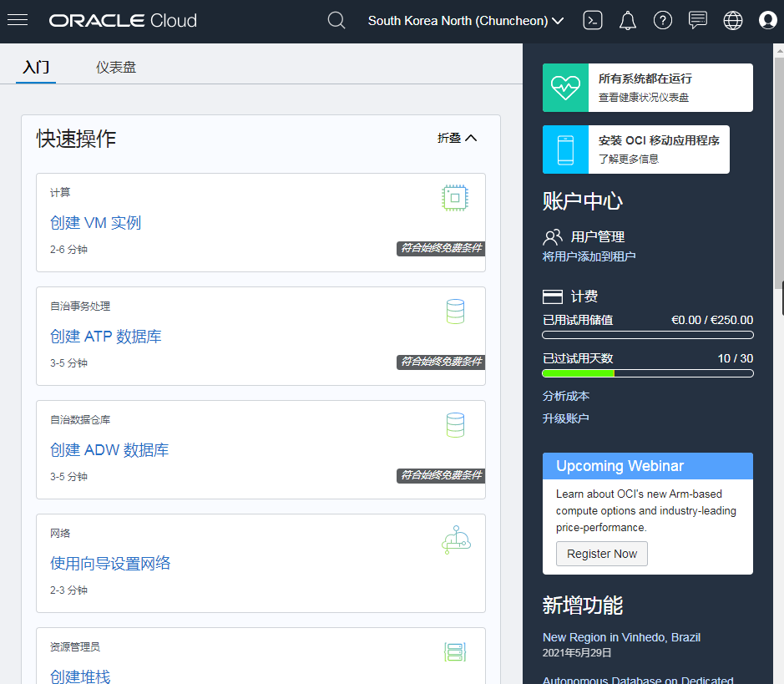Click the search magnifier icon
The image size is (784, 684).
click(336, 20)
